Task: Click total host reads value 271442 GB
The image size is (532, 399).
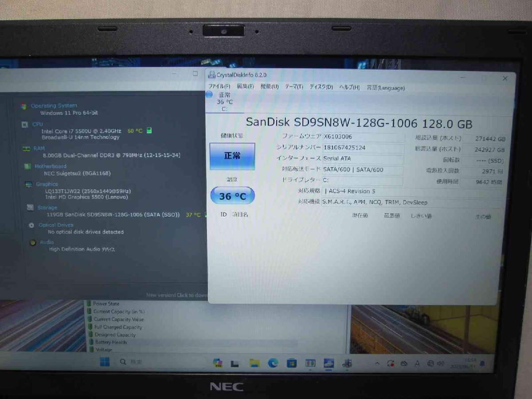Action: pos(484,139)
